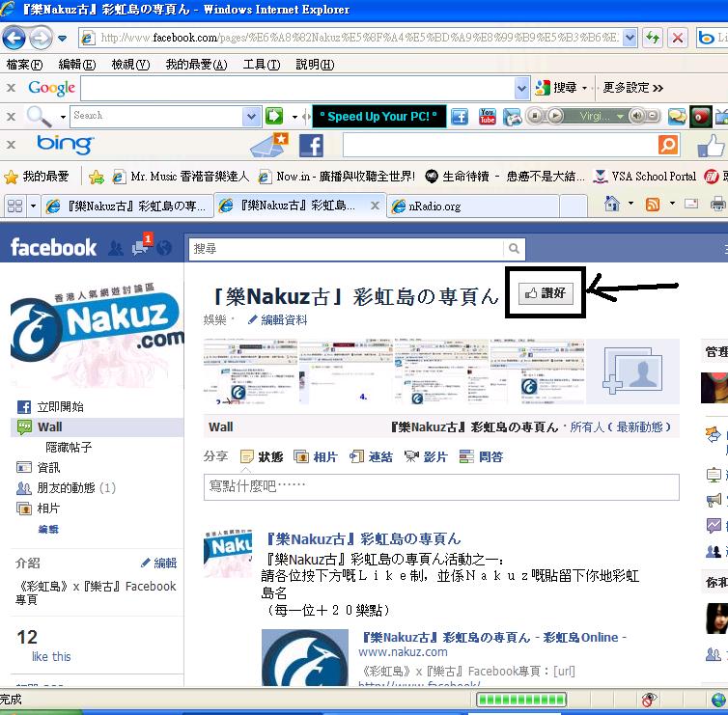The image size is (728, 715).
Task: Click the browser Back arrow button
Action: tap(14, 38)
